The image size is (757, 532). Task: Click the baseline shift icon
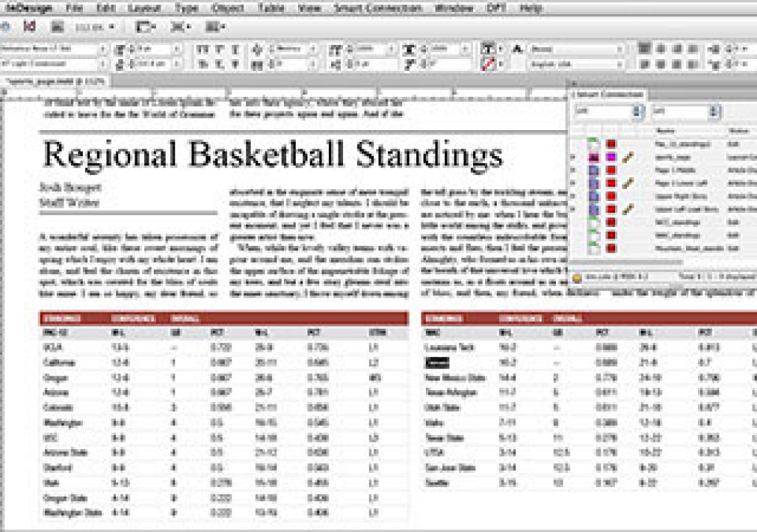336,64
